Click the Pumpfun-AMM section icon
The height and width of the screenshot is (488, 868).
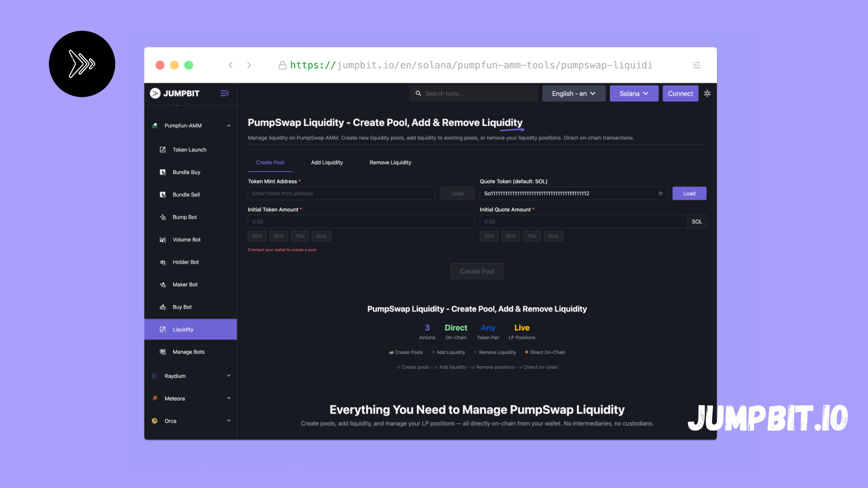click(x=155, y=126)
